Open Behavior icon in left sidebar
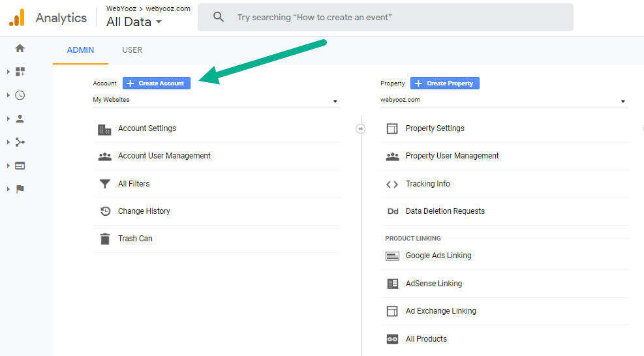This screenshot has width=644, height=356. (x=20, y=166)
